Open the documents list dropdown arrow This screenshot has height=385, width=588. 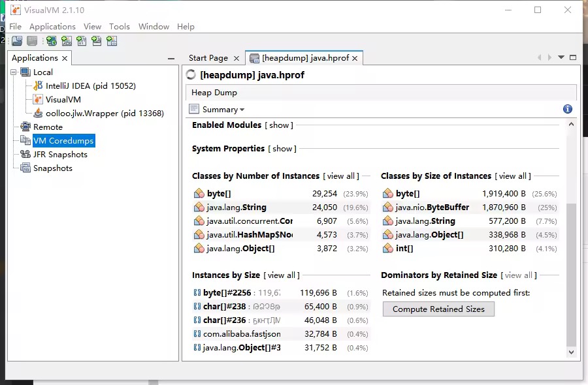561,57
